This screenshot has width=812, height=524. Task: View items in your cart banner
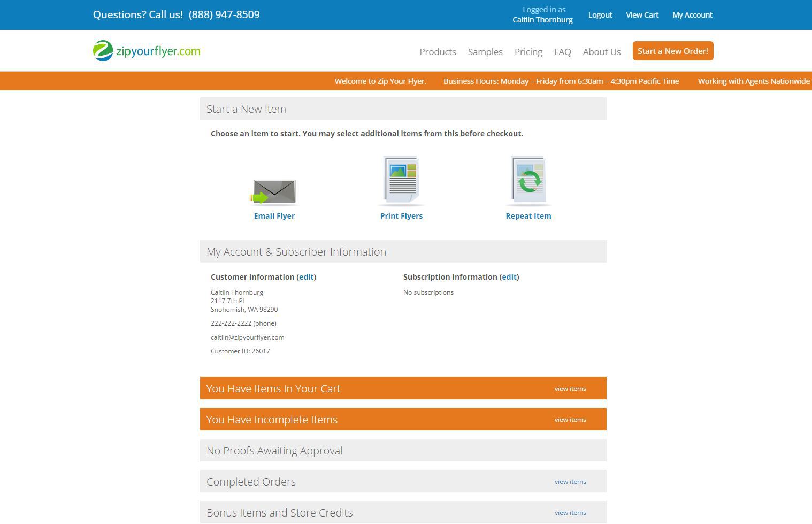[x=570, y=389]
